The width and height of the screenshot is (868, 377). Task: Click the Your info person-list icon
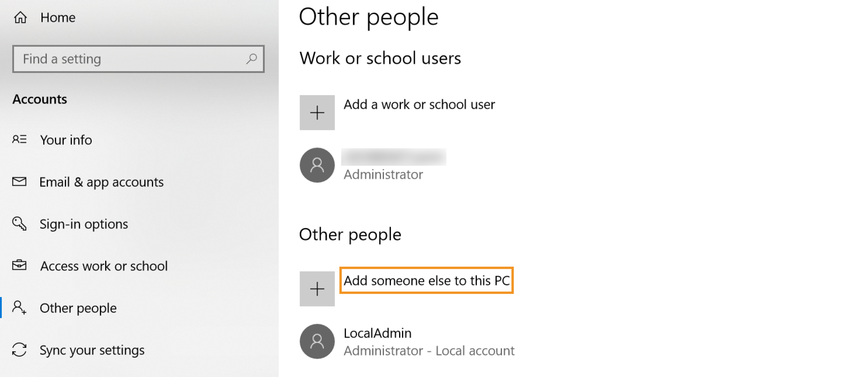(19, 139)
